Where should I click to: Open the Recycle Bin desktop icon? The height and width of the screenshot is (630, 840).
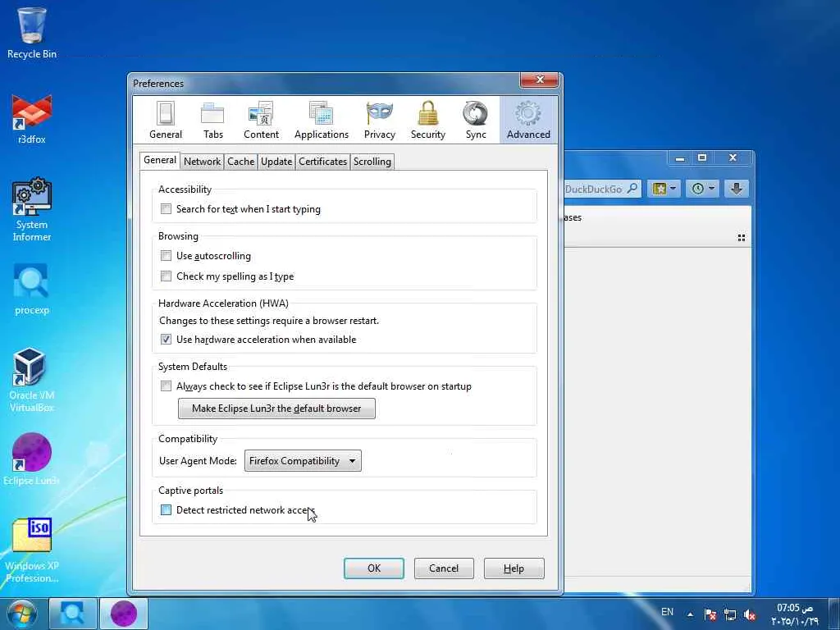(32, 33)
